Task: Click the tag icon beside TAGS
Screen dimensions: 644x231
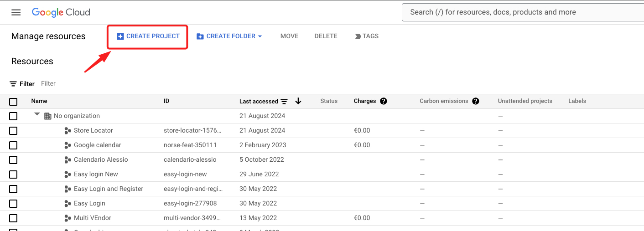Action: [358, 36]
